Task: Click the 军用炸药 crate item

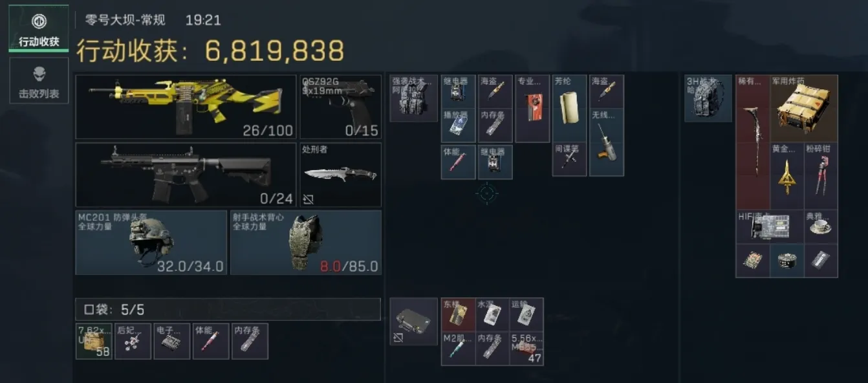Action: [804, 108]
